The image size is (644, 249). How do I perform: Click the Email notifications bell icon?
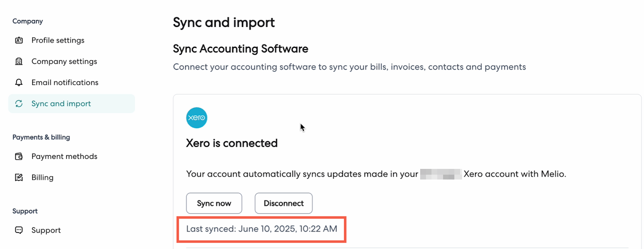point(19,82)
